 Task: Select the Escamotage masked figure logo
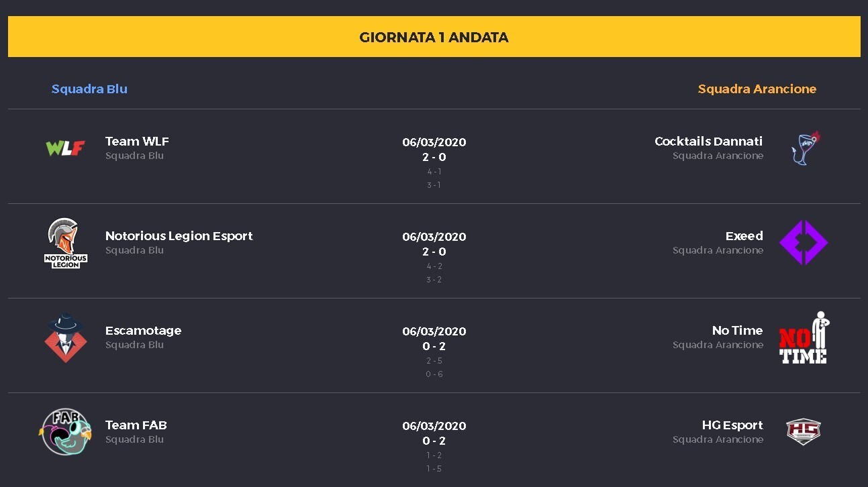pyautogui.click(x=66, y=337)
